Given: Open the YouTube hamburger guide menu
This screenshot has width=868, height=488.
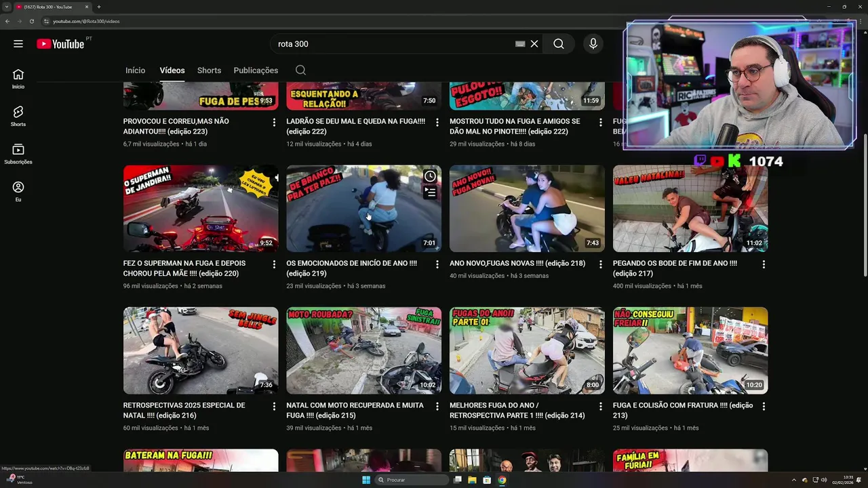Looking at the screenshot, I should click(18, 44).
